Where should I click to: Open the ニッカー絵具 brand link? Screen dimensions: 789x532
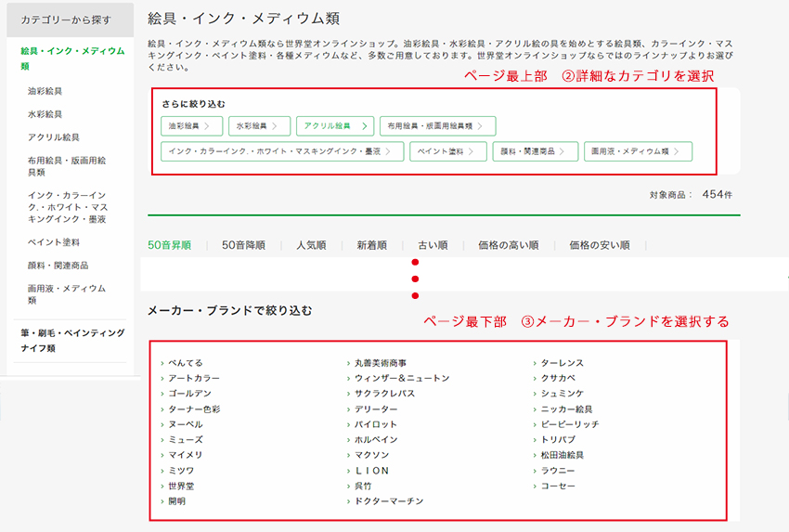(566, 409)
